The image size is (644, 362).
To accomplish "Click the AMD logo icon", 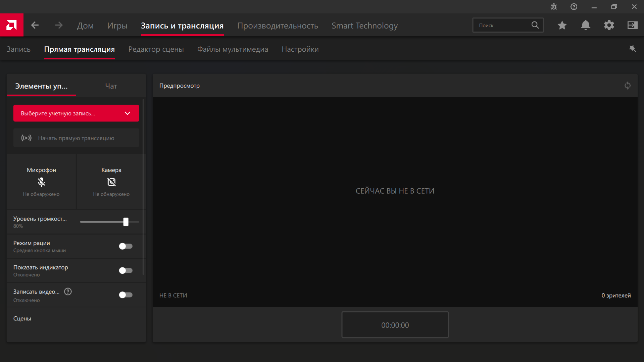I will [x=11, y=25].
